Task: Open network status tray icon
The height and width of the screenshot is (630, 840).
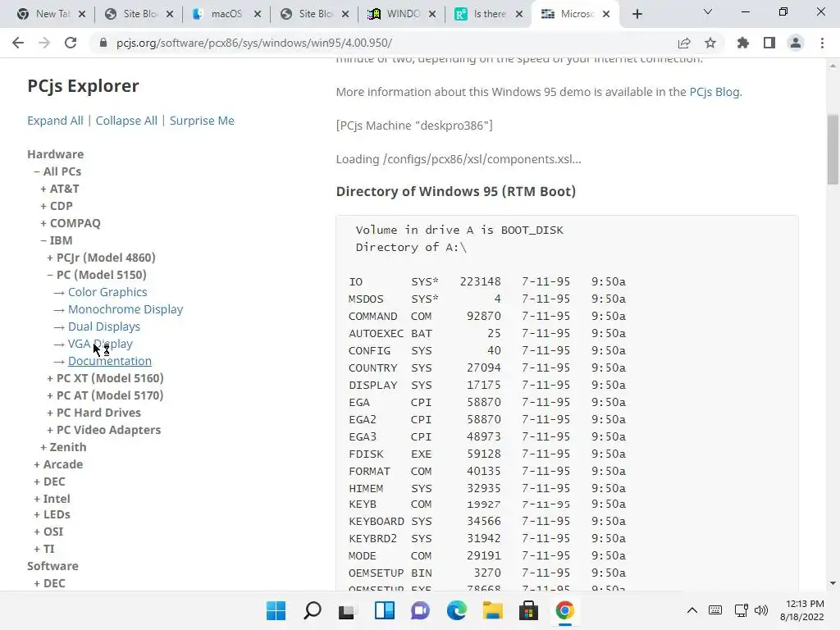Action: point(741,610)
